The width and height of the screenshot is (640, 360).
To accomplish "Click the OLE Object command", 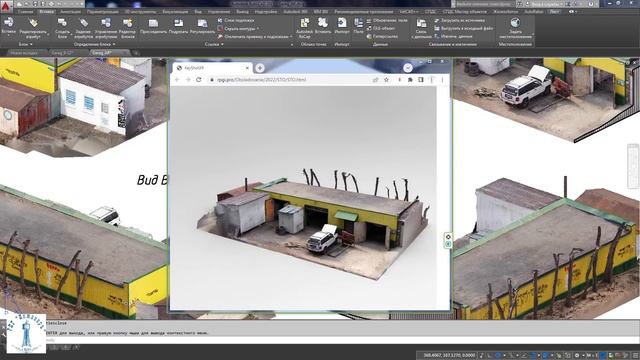I will tap(380, 28).
